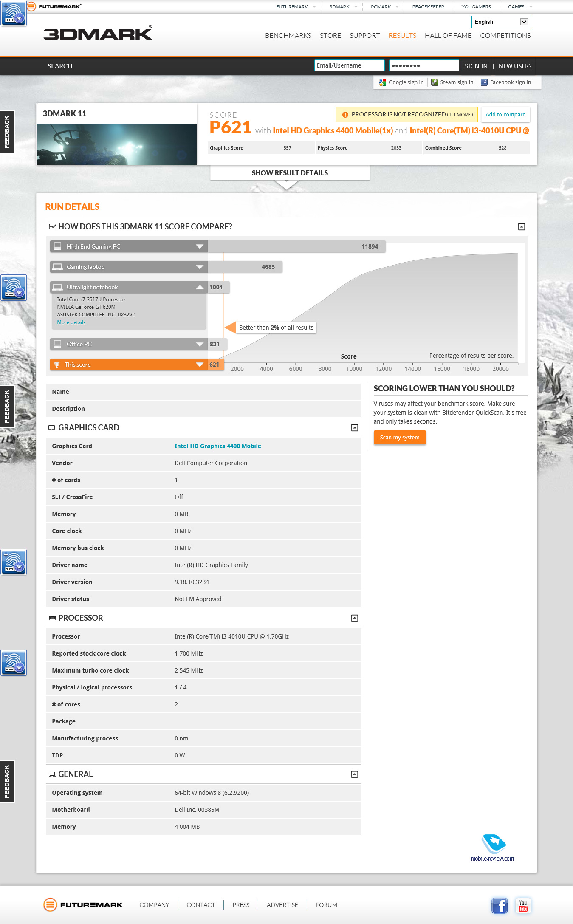Click the Facebook icon in the footer

pos(500,906)
